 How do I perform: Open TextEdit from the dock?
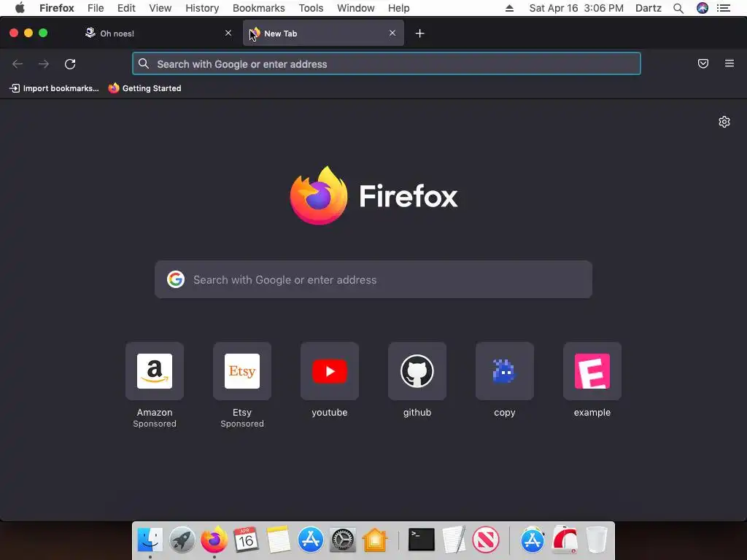454,540
